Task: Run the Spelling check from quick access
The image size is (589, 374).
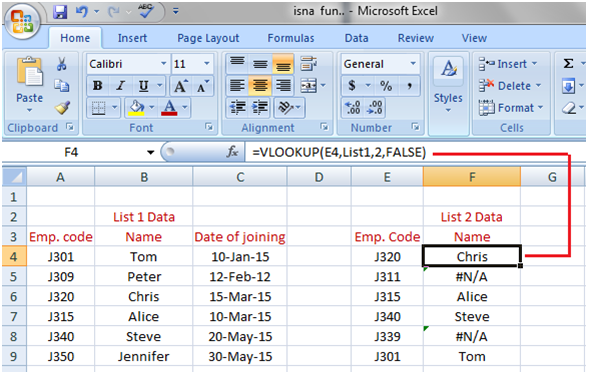Action: click(146, 11)
